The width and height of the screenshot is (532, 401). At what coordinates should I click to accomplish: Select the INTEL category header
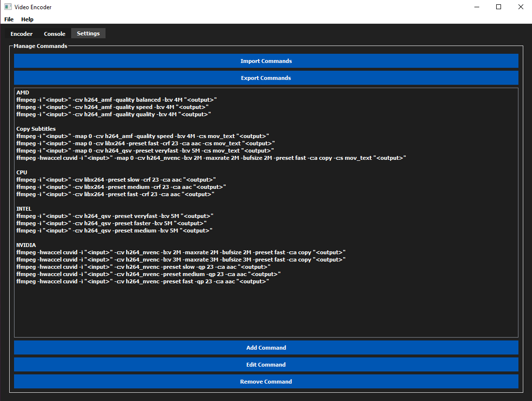(x=24, y=209)
